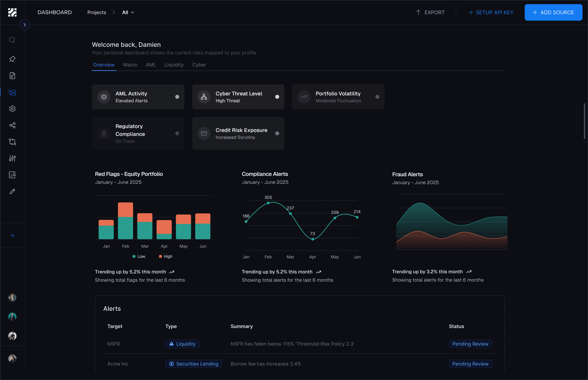Image resolution: width=588 pixels, height=380 pixels.
Task: Click the NSFR target cell
Action: coord(114,344)
